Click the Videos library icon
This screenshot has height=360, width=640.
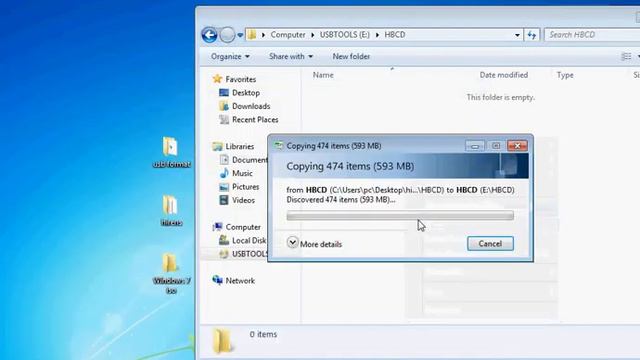[x=224, y=200]
